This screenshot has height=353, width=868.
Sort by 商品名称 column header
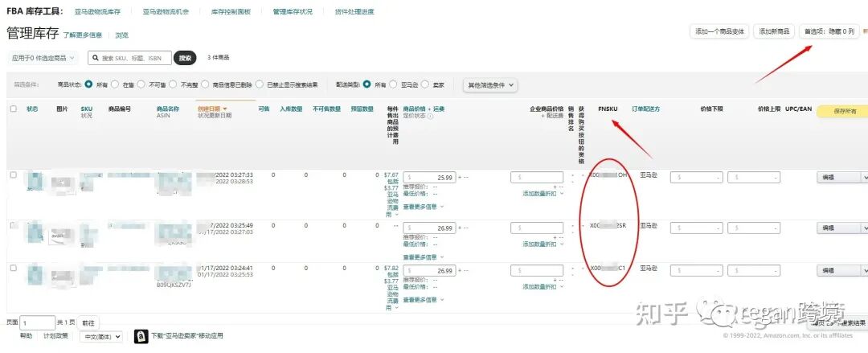pos(168,109)
